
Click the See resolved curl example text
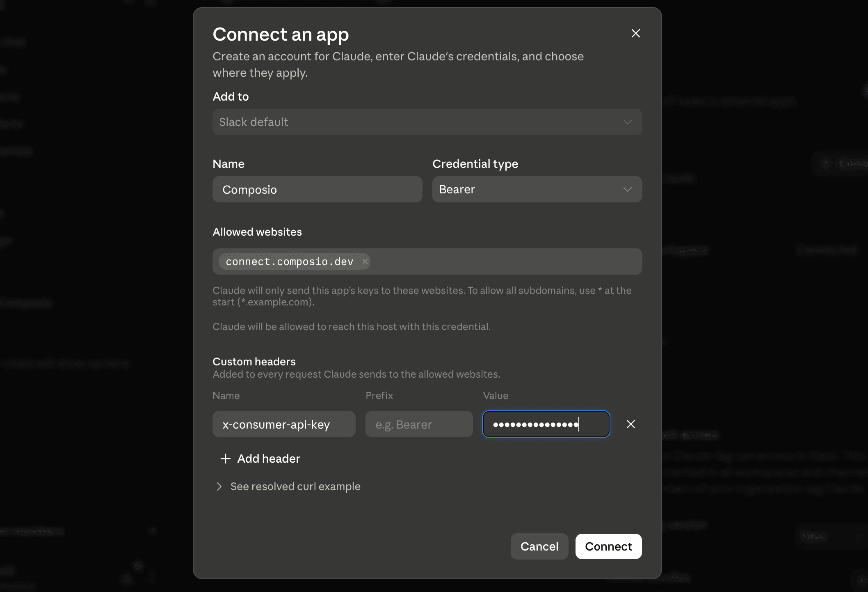pos(295,486)
